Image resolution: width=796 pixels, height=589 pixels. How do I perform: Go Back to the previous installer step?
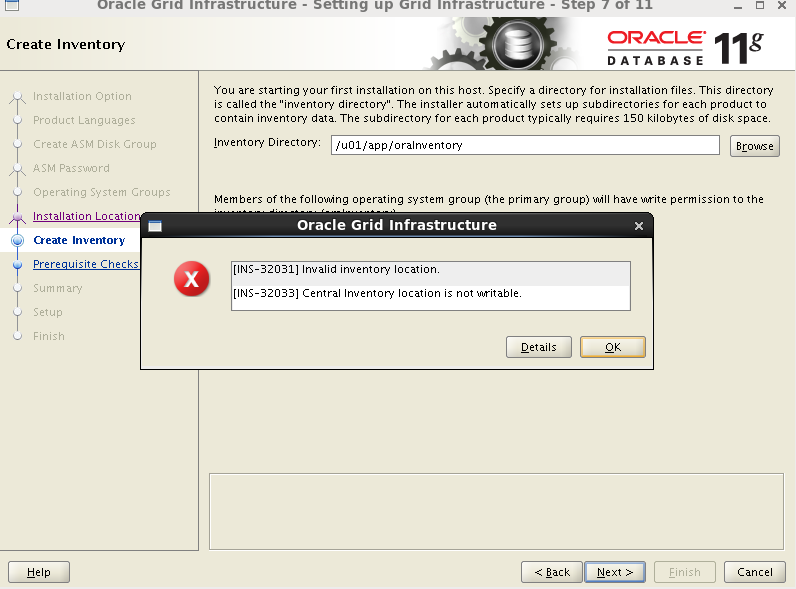[552, 572]
